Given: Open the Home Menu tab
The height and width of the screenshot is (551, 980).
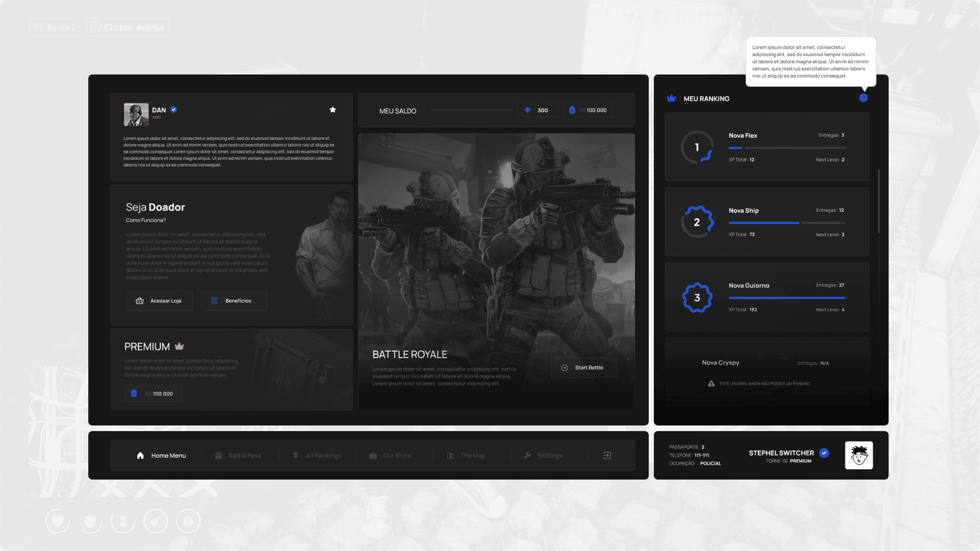Looking at the screenshot, I should click(161, 456).
